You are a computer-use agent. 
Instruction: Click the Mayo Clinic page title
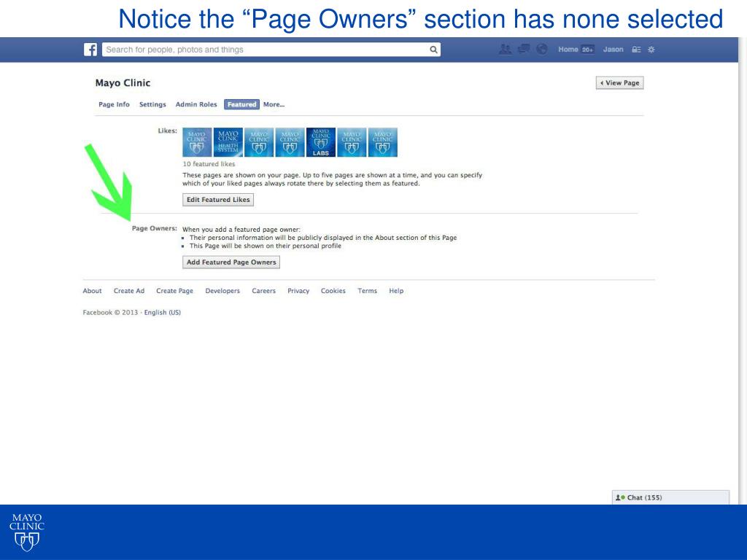(x=123, y=83)
